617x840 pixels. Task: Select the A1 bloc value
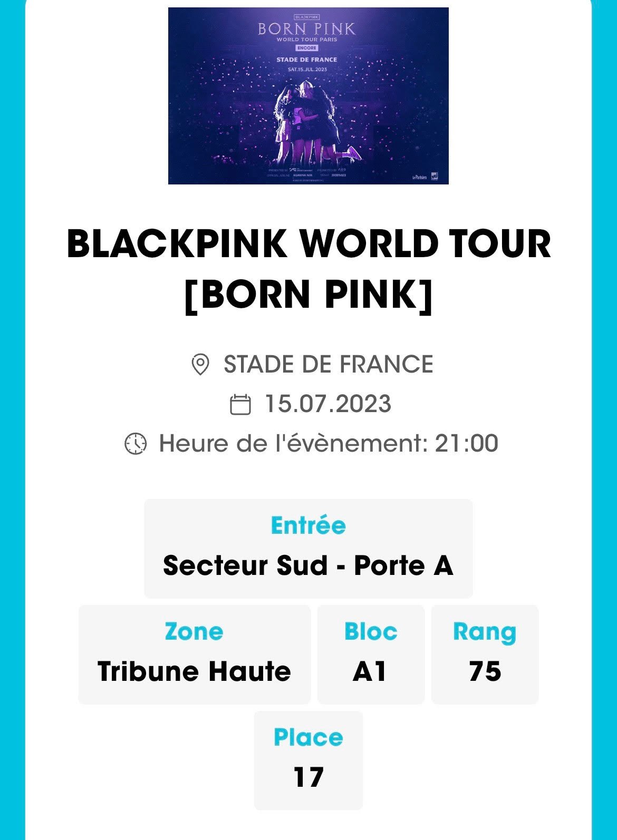pyautogui.click(x=370, y=671)
